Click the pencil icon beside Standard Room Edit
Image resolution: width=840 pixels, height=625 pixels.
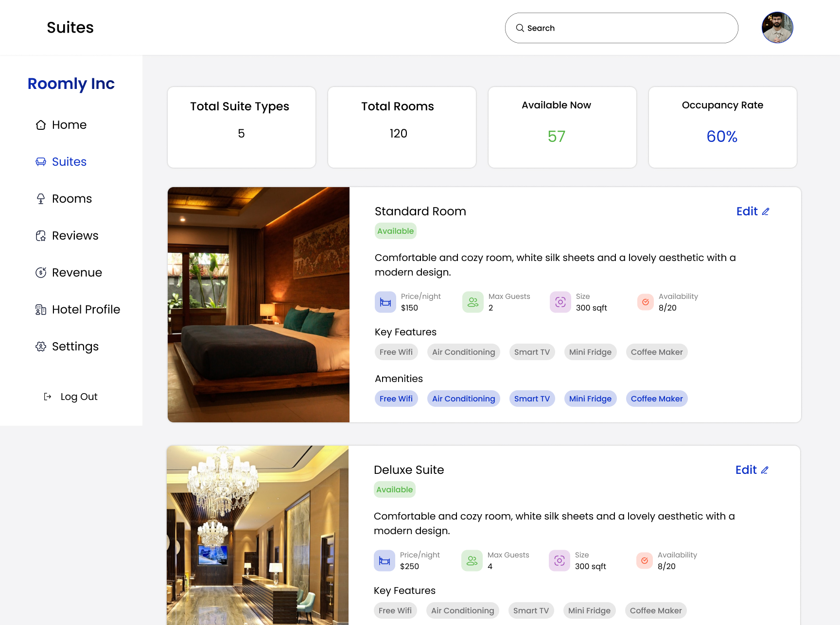(766, 211)
